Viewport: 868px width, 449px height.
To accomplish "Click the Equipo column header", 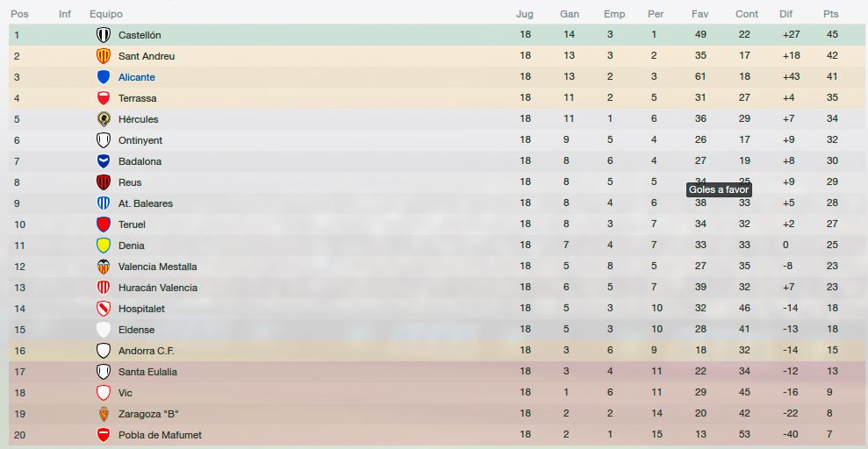I will 106,14.
